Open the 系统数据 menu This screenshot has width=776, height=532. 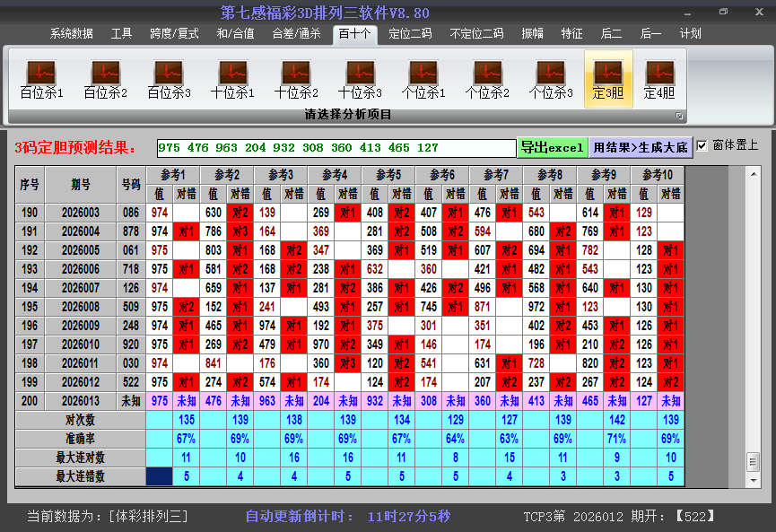[x=72, y=34]
